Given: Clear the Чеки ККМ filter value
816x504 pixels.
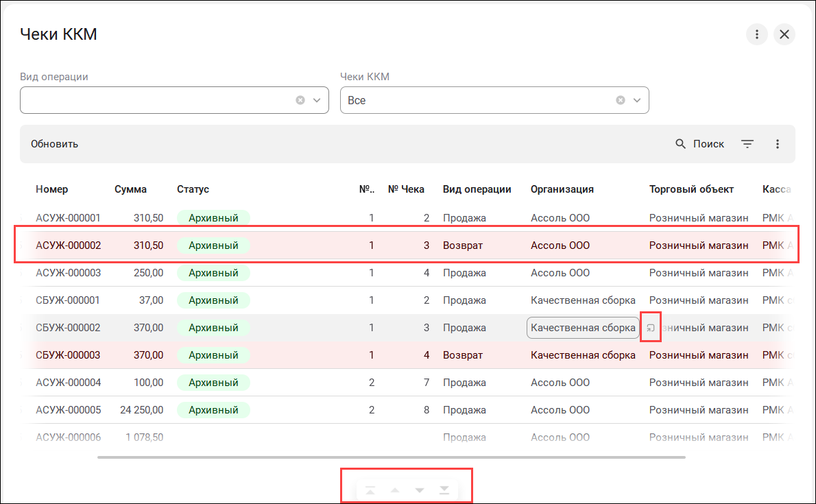Looking at the screenshot, I should pyautogui.click(x=621, y=100).
